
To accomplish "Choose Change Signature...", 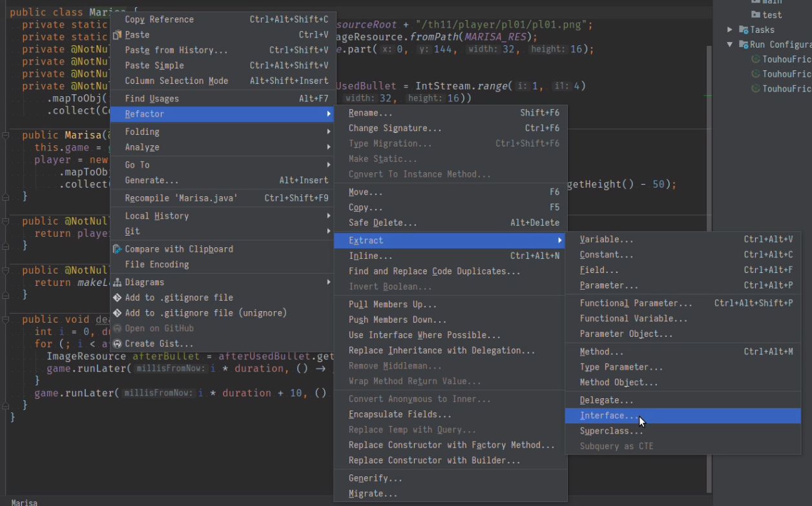I will pos(450,128).
